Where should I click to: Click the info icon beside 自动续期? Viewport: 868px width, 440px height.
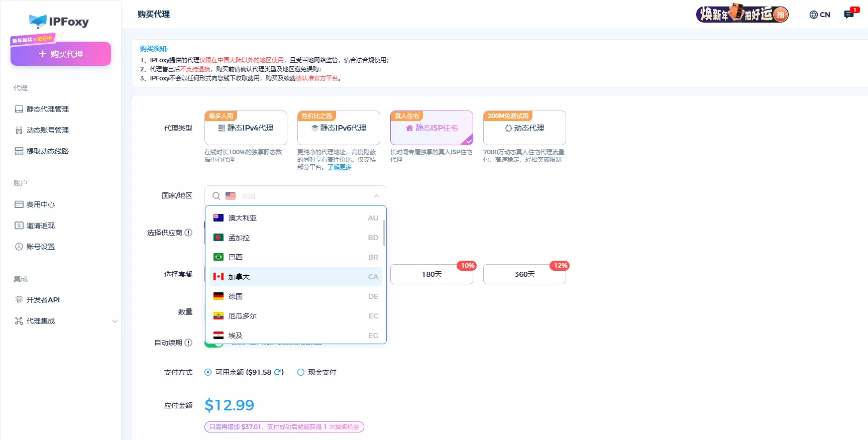coord(188,343)
